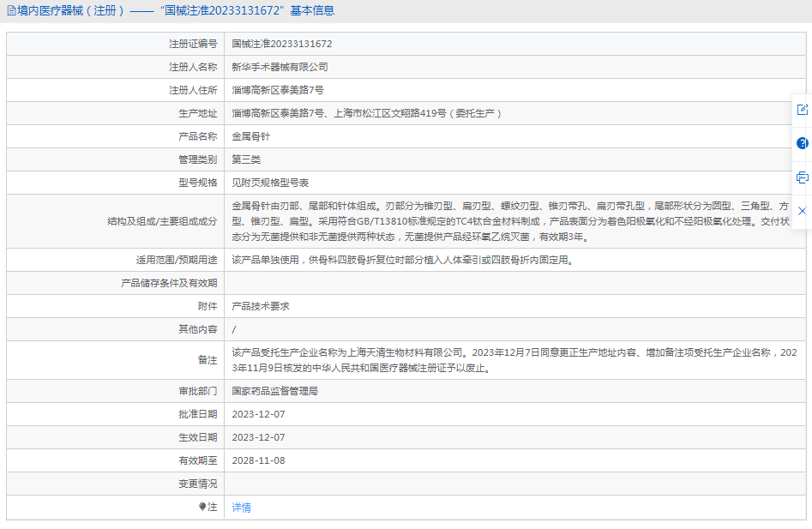Click the 注册证编号 label
Image resolution: width=812 pixels, height=529 pixels.
tap(193, 44)
